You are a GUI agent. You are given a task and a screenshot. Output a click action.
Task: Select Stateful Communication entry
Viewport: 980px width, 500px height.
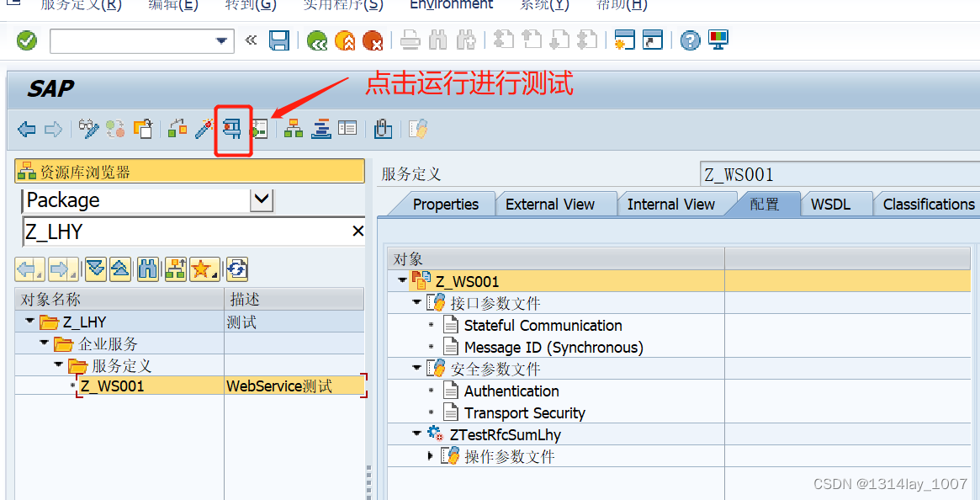tap(543, 326)
